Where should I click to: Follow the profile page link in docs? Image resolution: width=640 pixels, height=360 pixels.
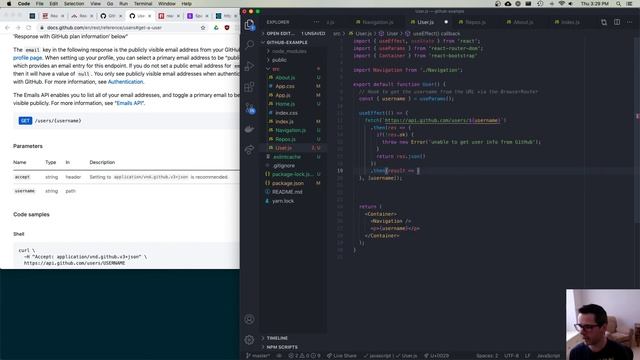click(x=27, y=58)
